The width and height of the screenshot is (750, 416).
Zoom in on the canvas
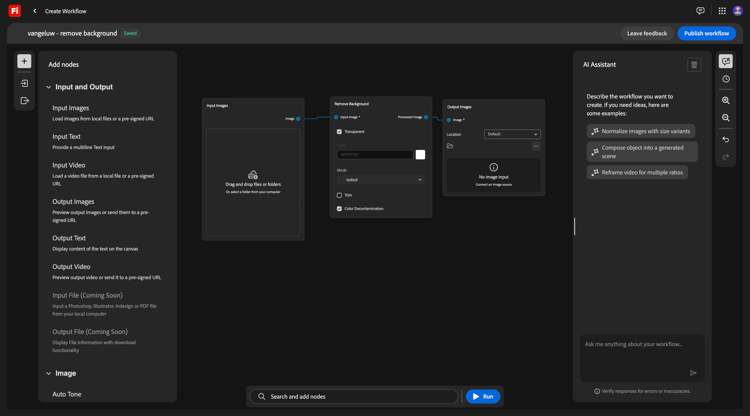point(726,100)
